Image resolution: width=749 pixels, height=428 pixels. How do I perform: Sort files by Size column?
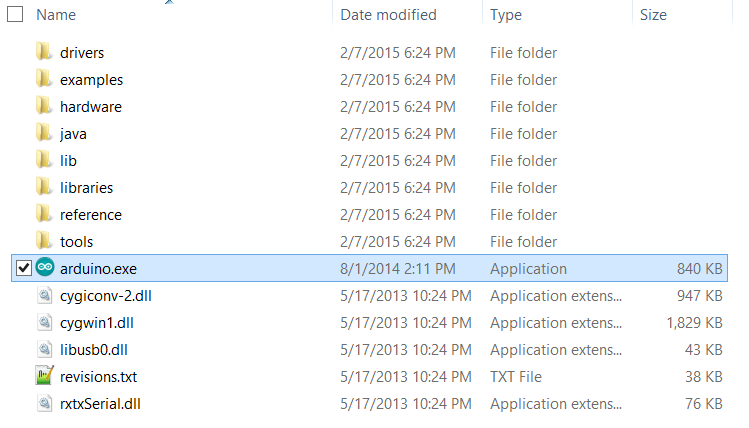pos(653,15)
